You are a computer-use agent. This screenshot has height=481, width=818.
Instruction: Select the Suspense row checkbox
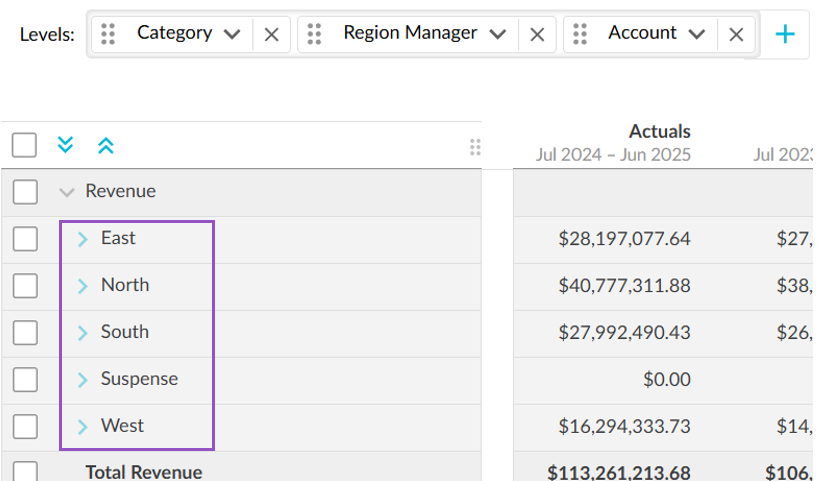click(25, 380)
